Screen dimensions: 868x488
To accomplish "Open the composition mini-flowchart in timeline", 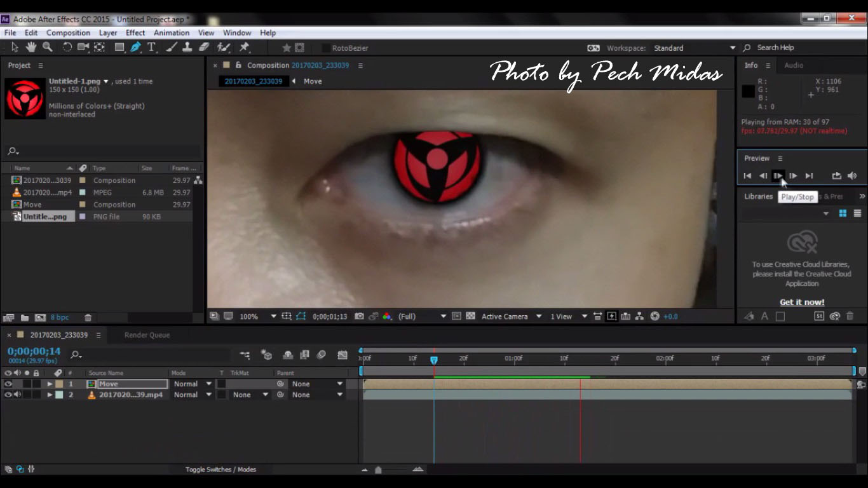I will 245,355.
